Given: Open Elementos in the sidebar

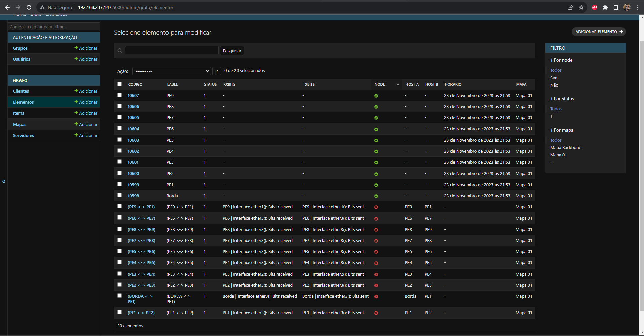Looking at the screenshot, I should coord(24,102).
